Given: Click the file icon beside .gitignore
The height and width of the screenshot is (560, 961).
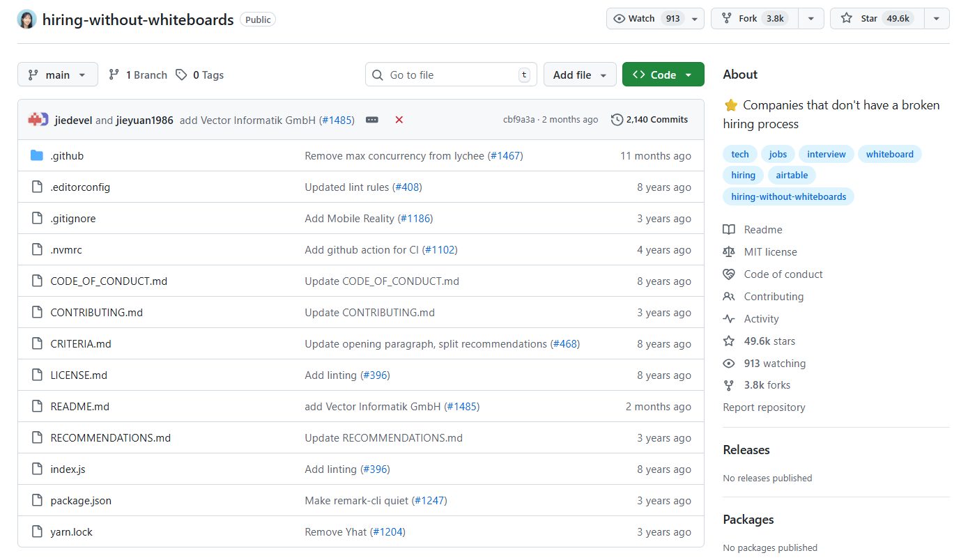Looking at the screenshot, I should point(37,218).
